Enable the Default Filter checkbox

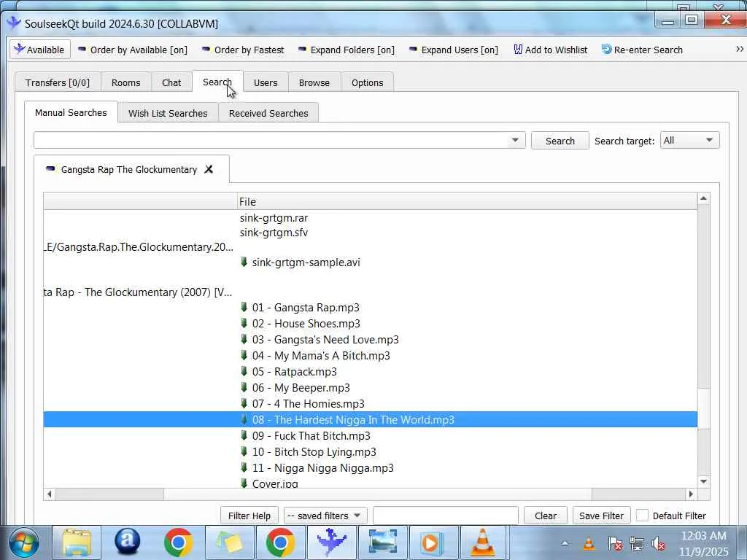642,516
